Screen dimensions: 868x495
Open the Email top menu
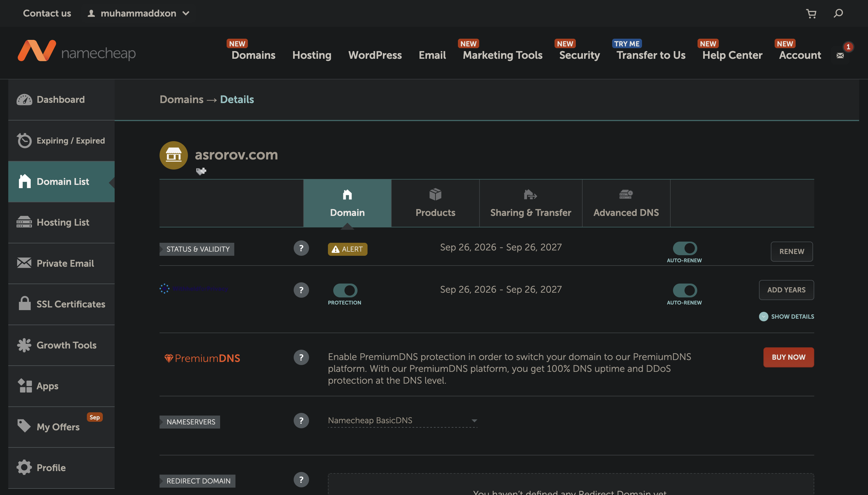(432, 55)
